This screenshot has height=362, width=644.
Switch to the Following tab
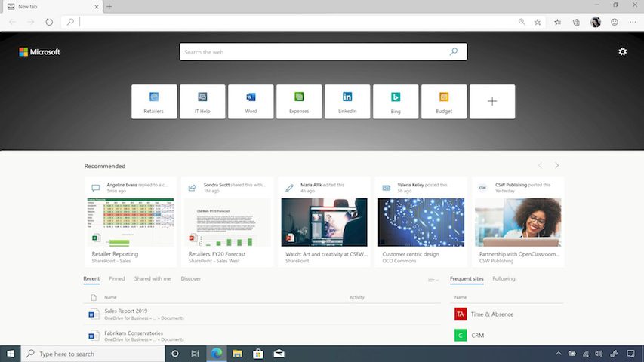click(x=504, y=278)
